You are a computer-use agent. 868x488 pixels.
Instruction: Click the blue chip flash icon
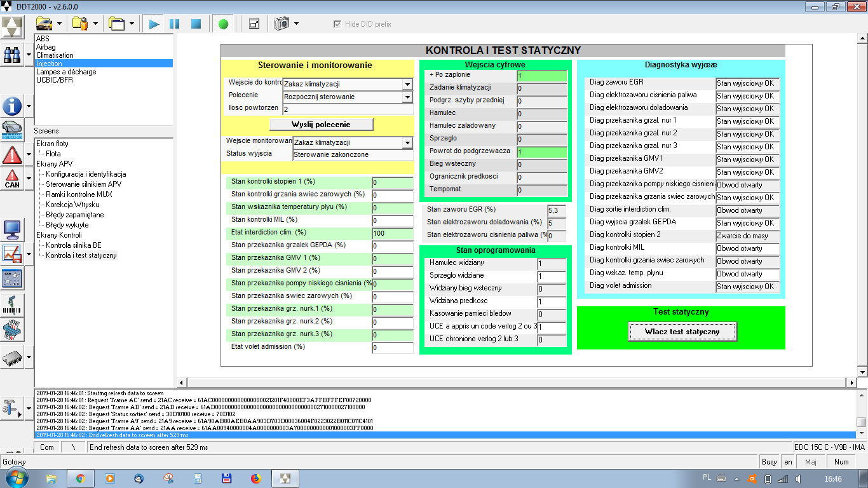pyautogui.click(x=12, y=329)
